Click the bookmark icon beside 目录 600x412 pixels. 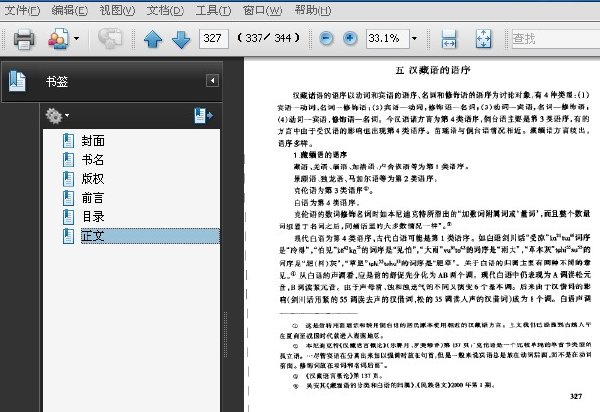[x=68, y=217]
